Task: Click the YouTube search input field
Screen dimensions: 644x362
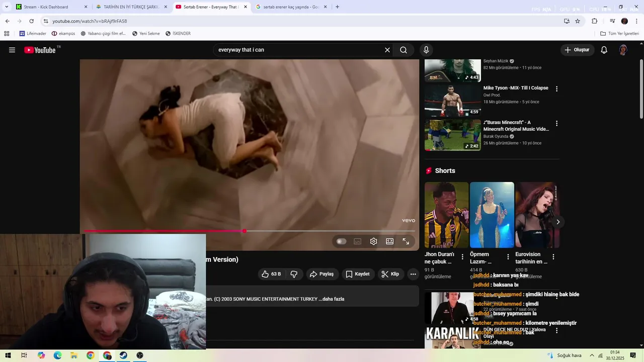Action: coord(299,50)
